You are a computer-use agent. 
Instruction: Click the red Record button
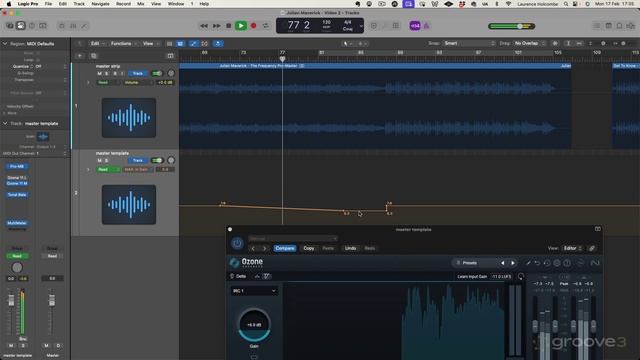(253, 26)
